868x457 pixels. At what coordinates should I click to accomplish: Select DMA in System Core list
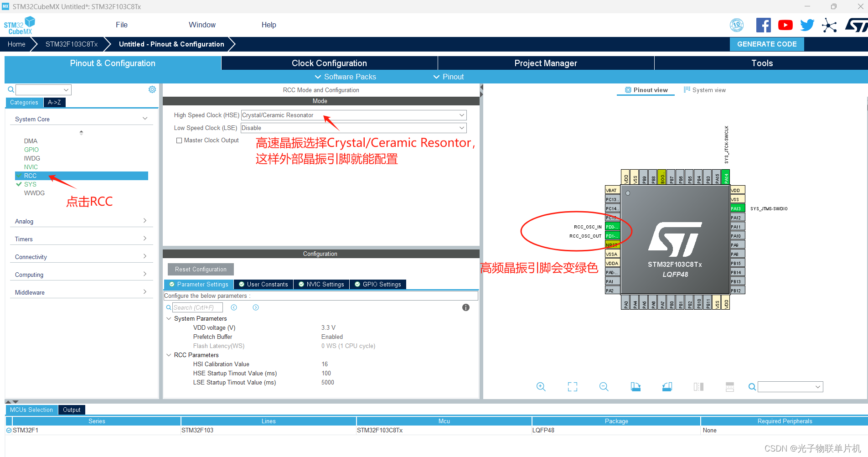[31, 141]
